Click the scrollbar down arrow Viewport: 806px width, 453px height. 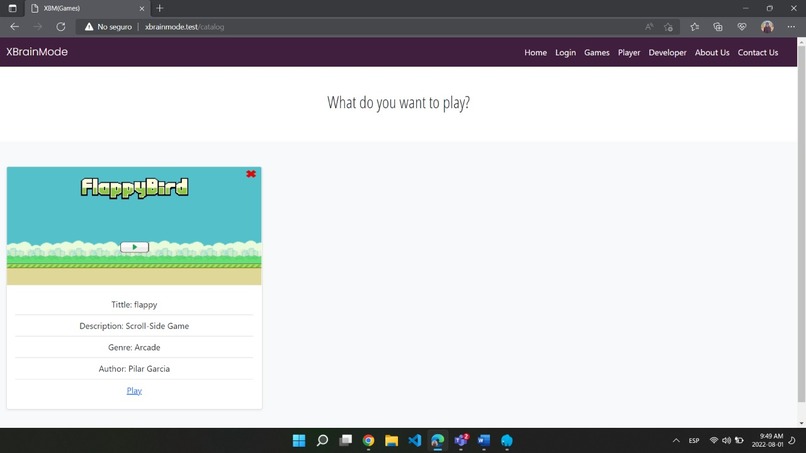pos(801,423)
